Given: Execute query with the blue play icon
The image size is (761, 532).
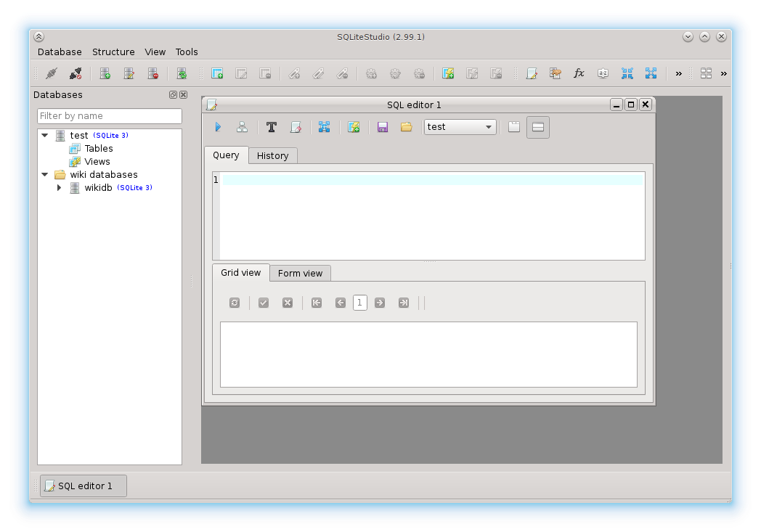Looking at the screenshot, I should click(218, 127).
